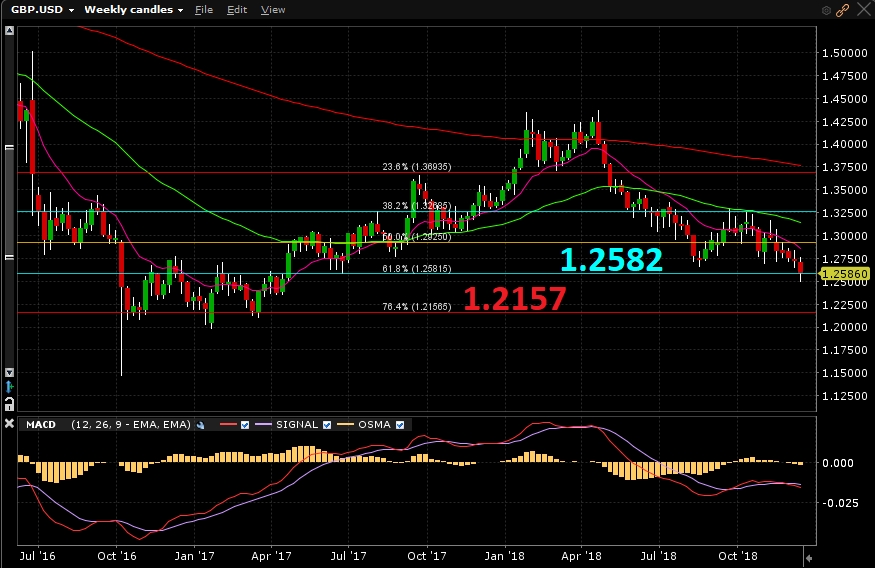Click the MACD -0.025 axis label

pyautogui.click(x=840, y=503)
